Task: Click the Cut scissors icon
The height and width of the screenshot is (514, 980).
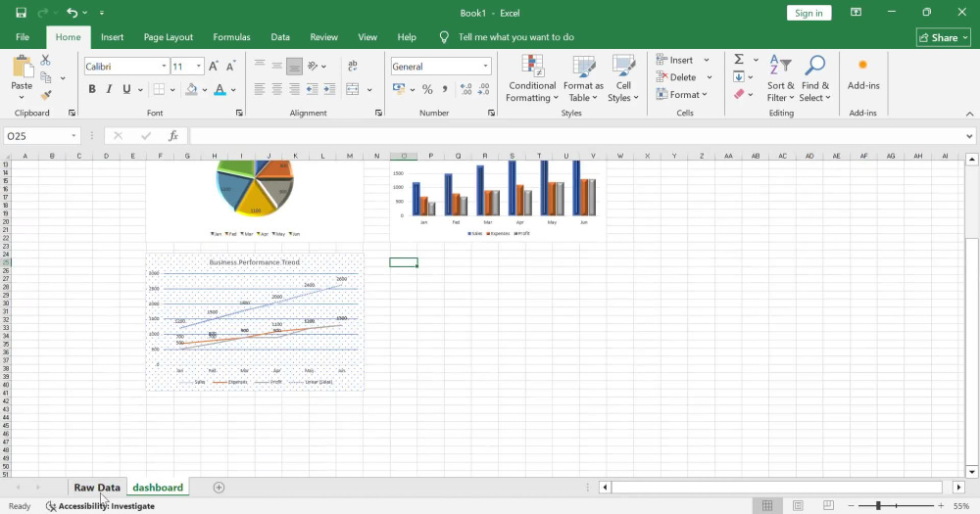Action: 45,60
